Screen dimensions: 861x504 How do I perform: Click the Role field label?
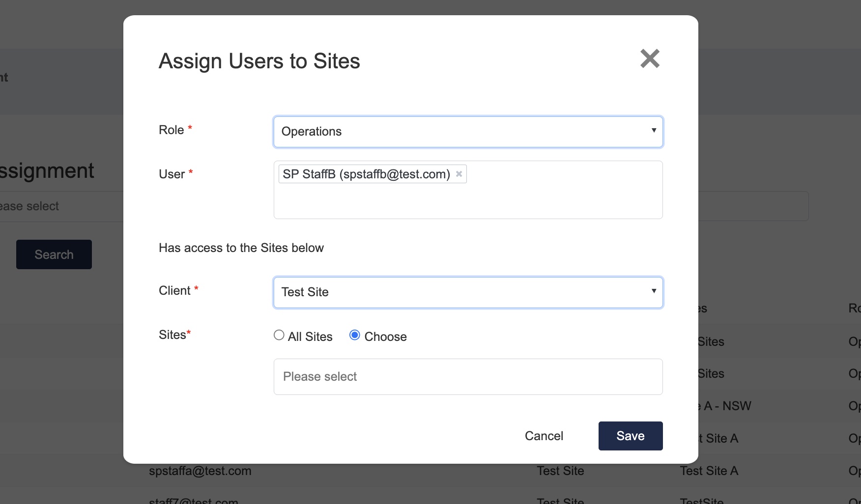point(171,130)
